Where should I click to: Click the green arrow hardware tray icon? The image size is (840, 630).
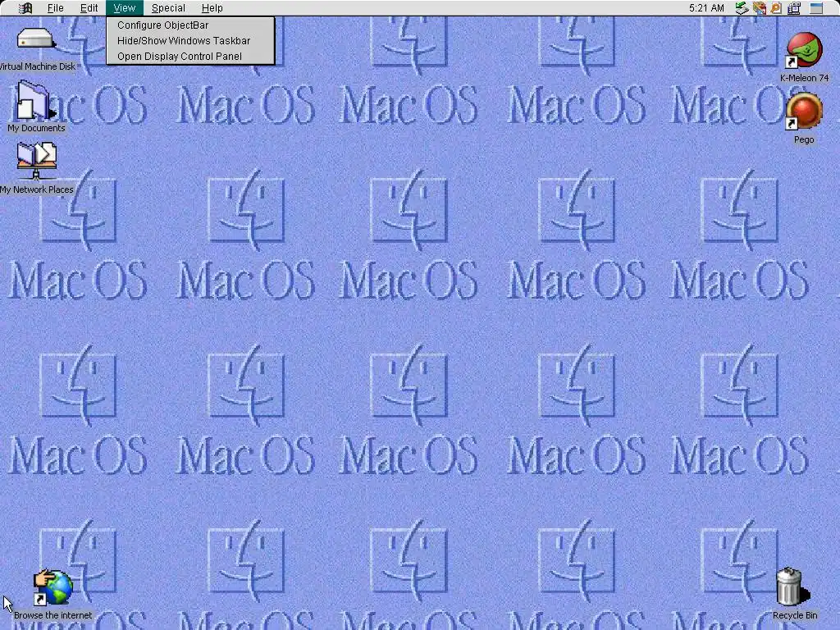pyautogui.click(x=742, y=8)
